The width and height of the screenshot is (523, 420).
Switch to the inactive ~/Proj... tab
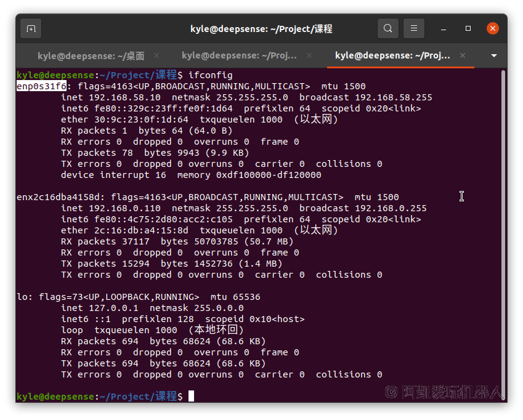243,55
